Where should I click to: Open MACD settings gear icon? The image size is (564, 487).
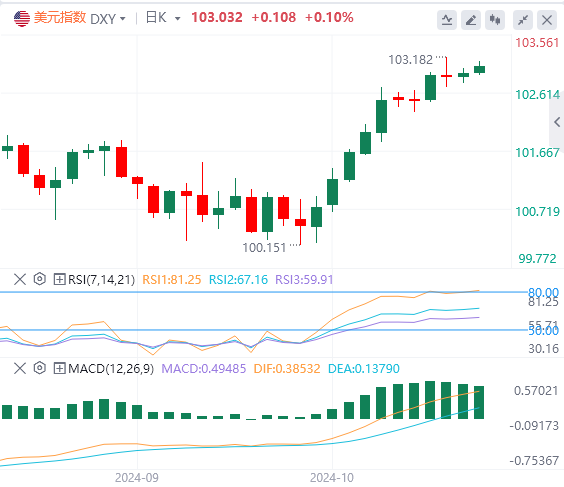pos(40,368)
